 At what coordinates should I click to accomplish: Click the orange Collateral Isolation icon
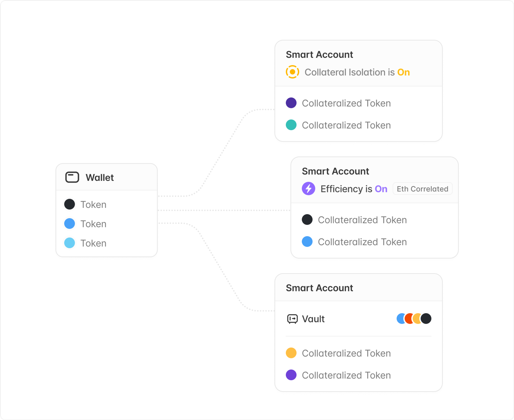(292, 72)
